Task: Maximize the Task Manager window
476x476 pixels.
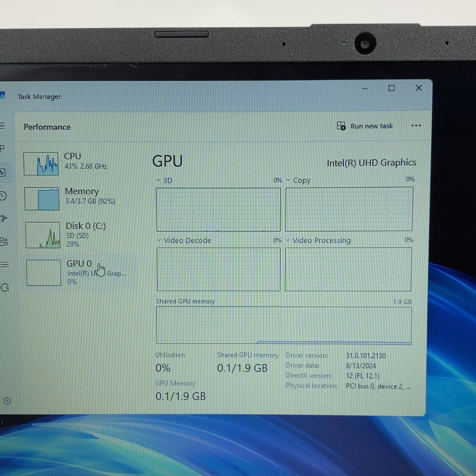Action: pos(392,88)
